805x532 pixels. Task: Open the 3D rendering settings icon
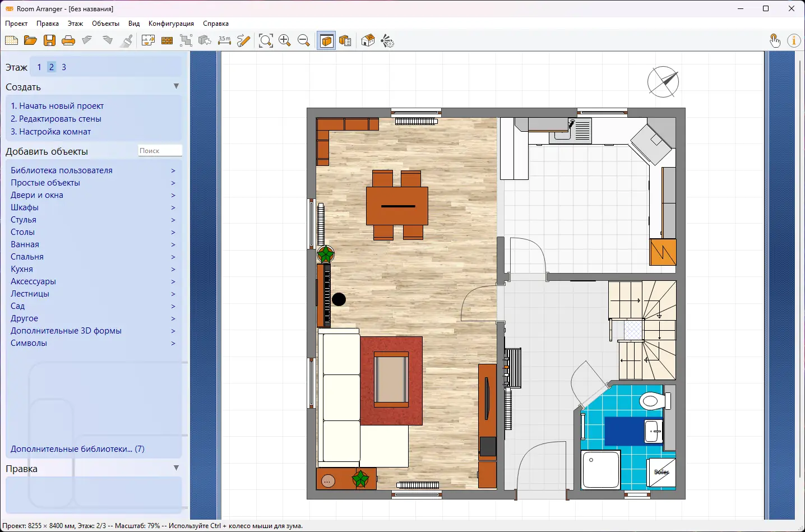387,40
